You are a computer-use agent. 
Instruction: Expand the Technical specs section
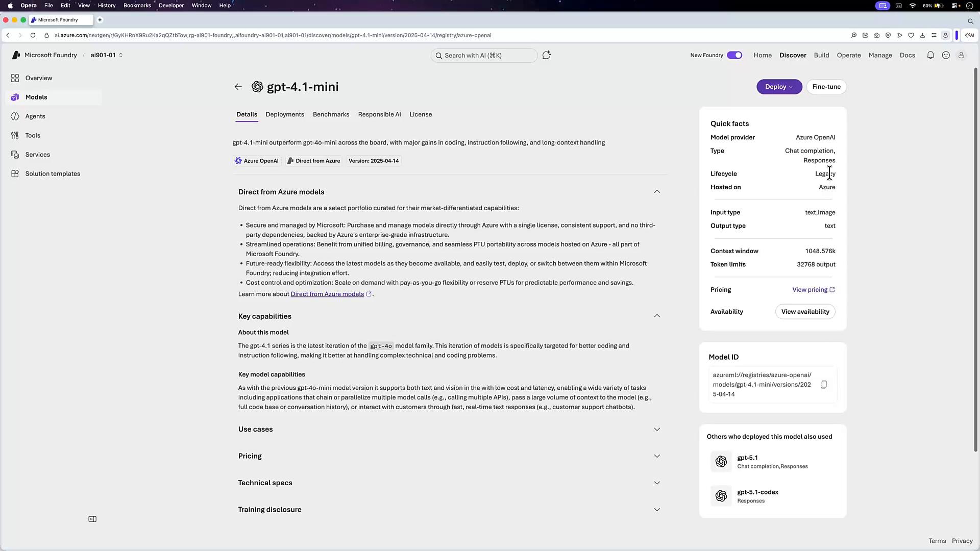(657, 483)
